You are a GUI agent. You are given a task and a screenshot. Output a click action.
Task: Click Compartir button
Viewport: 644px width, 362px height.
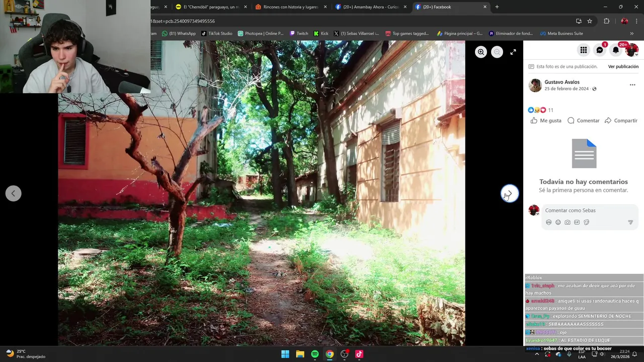click(x=621, y=121)
